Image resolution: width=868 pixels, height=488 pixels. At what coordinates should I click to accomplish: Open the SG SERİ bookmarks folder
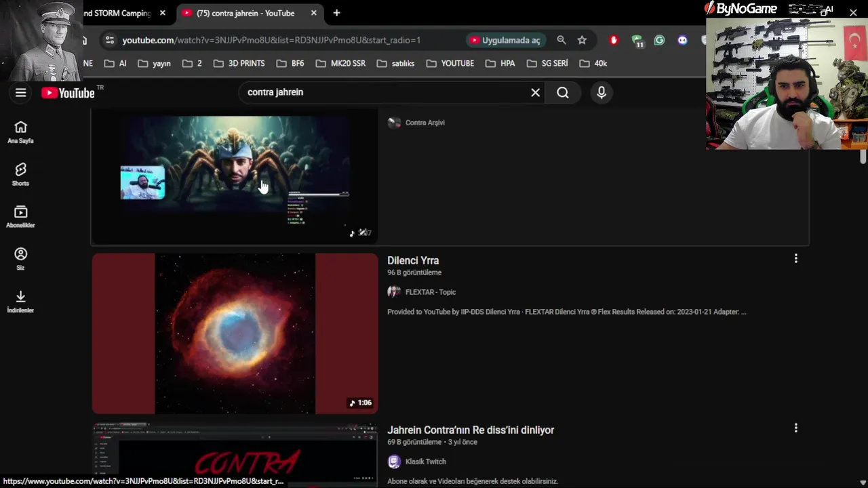click(x=547, y=63)
